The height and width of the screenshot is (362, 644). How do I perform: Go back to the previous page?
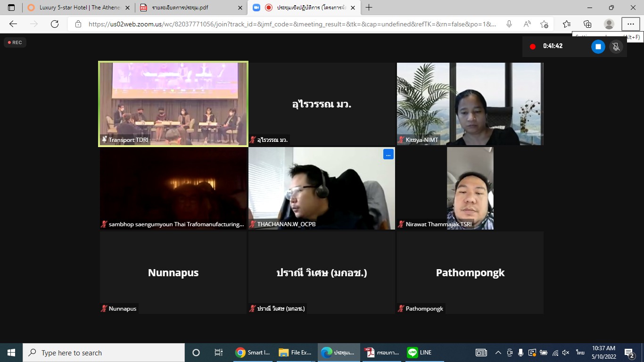pyautogui.click(x=13, y=24)
